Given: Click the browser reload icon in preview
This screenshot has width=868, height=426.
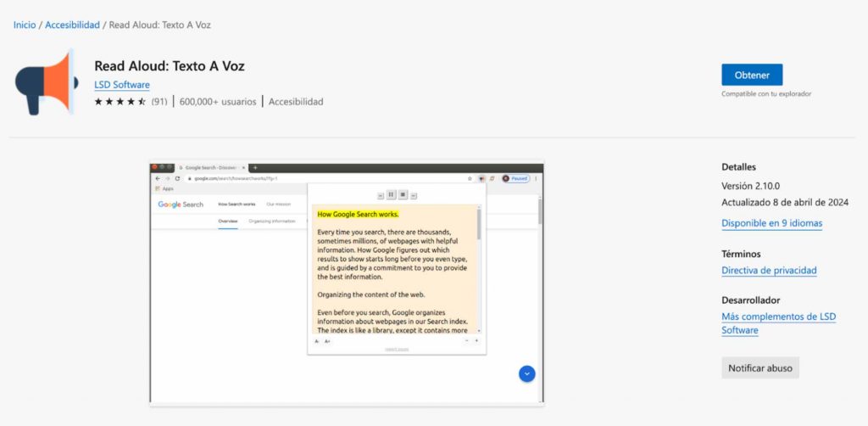Looking at the screenshot, I should coord(178,178).
